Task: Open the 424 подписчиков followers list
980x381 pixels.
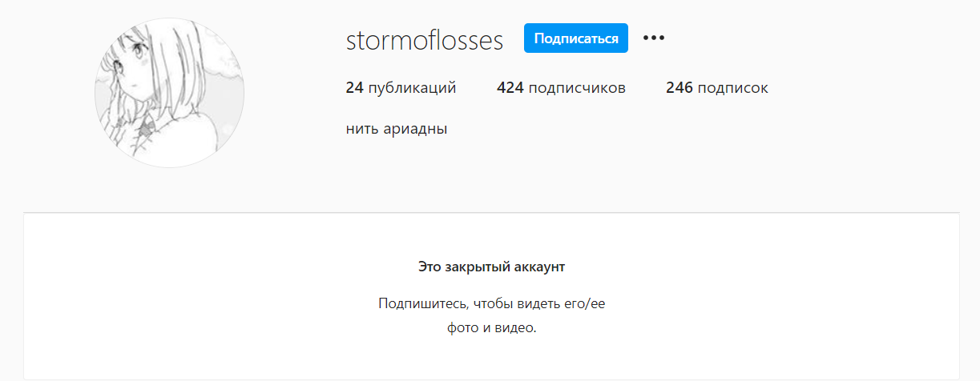Action: tap(561, 88)
